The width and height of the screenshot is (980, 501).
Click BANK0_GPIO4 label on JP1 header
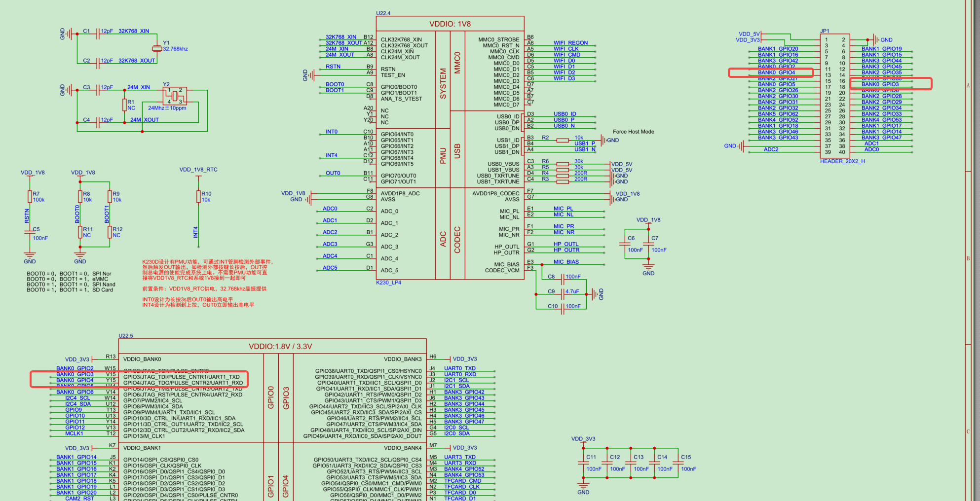(x=776, y=72)
